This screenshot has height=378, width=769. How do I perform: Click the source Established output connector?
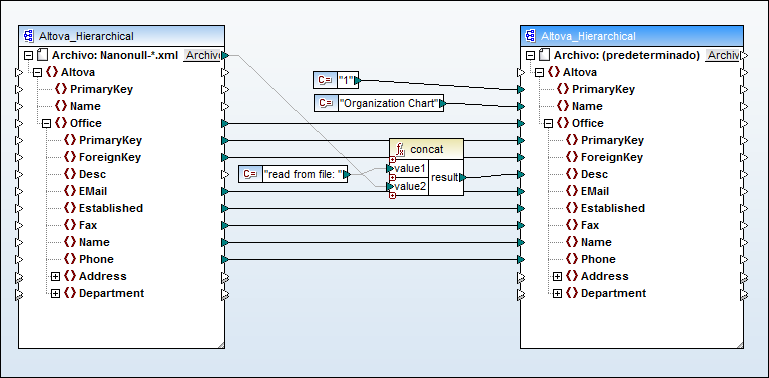point(225,208)
